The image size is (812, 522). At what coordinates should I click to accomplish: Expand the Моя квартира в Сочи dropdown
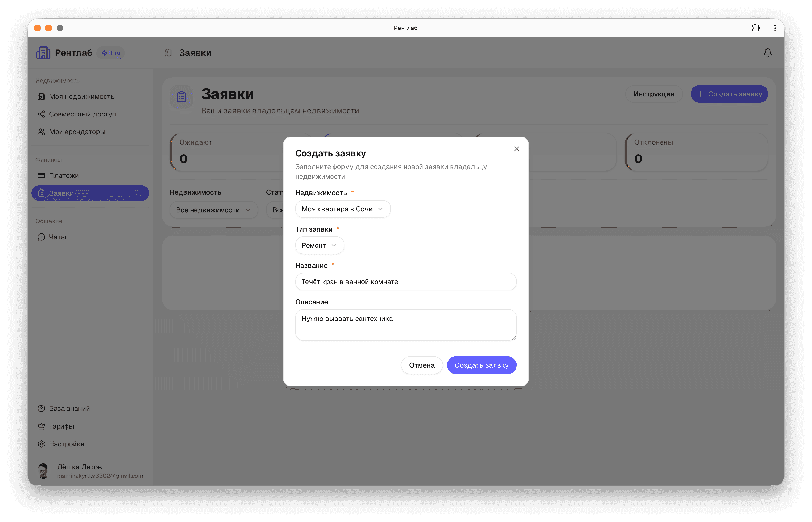point(343,209)
